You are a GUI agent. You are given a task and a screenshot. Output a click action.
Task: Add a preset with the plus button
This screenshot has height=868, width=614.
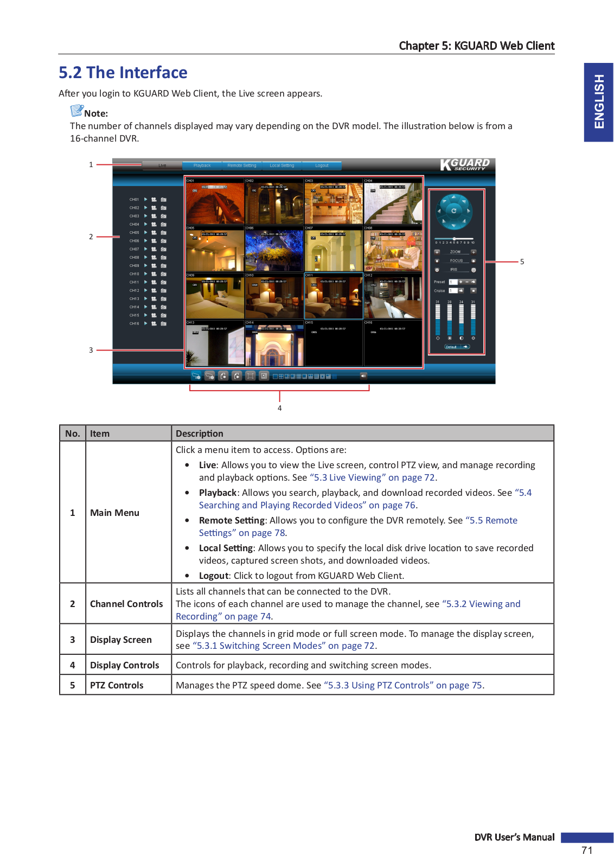click(460, 282)
